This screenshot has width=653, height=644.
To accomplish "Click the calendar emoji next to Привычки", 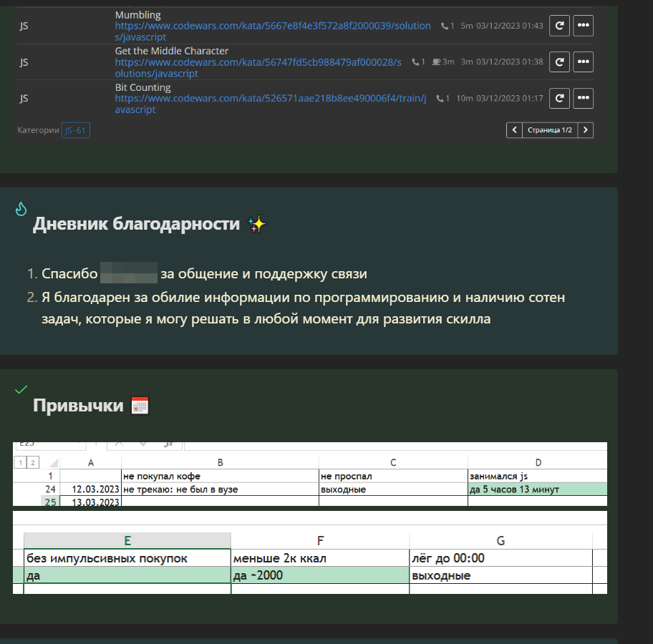I will tap(140, 406).
